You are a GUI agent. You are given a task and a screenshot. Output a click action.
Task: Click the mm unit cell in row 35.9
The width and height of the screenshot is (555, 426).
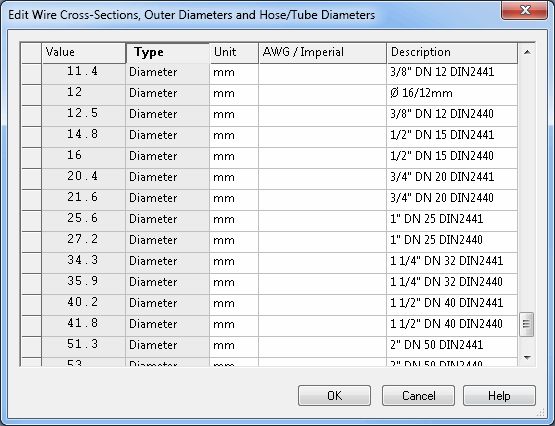(x=234, y=283)
